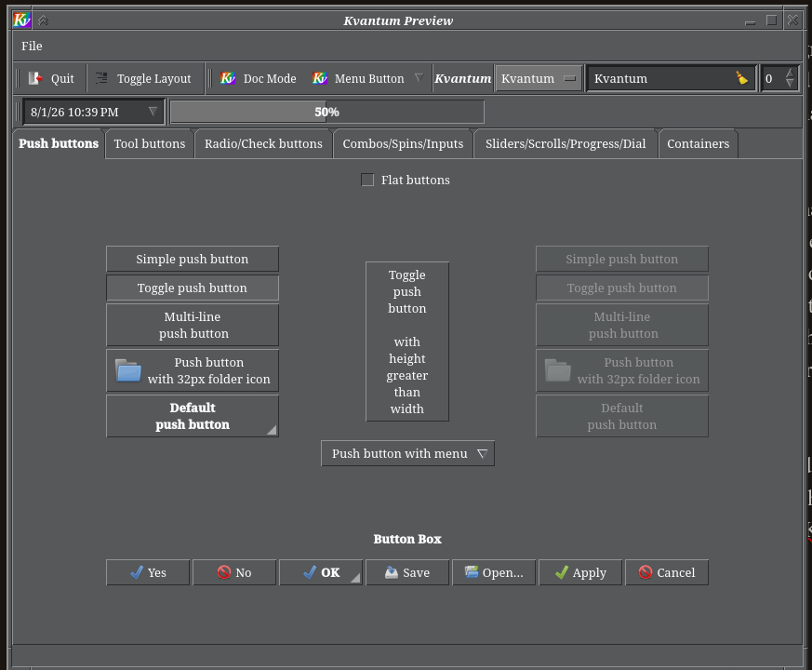Click the toolbar drag handle before Quit
This screenshot has height=670, width=812.
(17, 78)
